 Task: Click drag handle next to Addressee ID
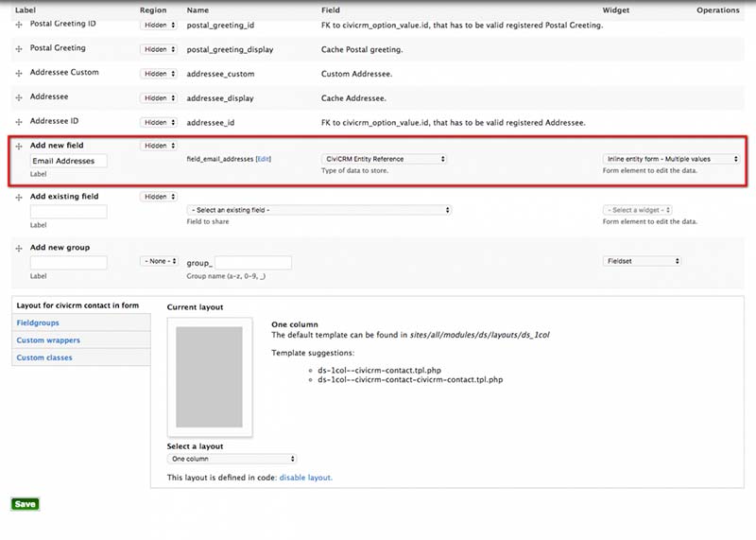click(19, 122)
